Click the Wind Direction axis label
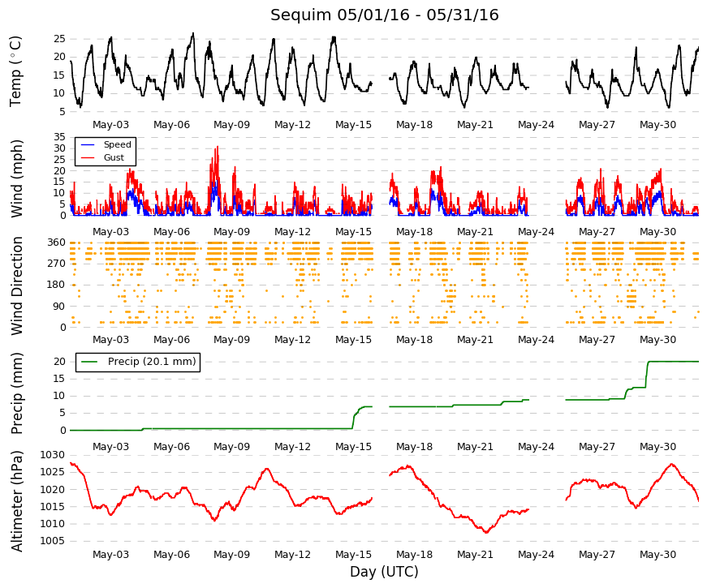Viewport: 707px width, 588px height. tap(16, 285)
